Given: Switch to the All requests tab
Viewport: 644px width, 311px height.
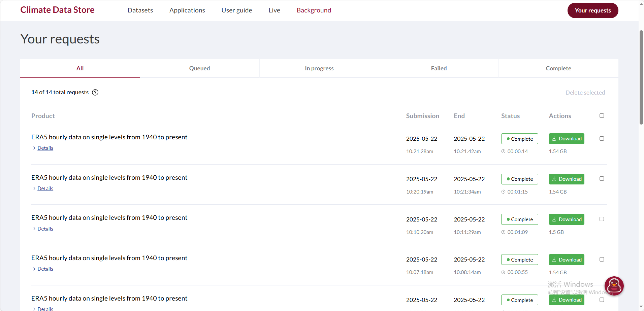Looking at the screenshot, I should [x=80, y=68].
